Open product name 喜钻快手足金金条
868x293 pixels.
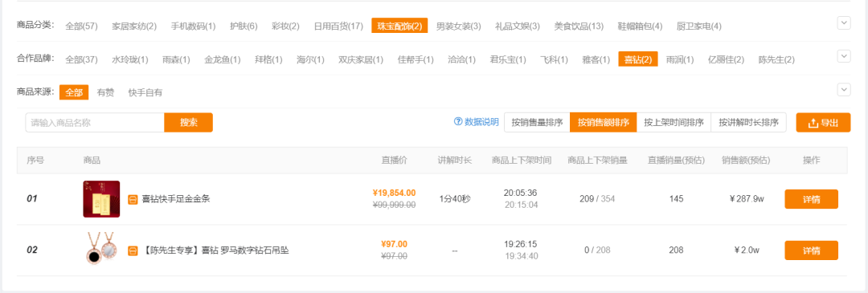(x=176, y=199)
